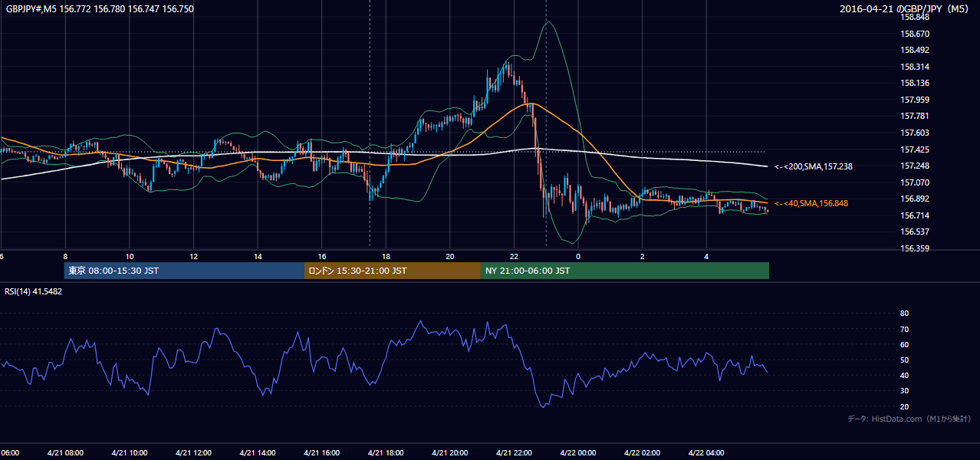The width and height of the screenshot is (980, 460).
Task: Click the 158.314 price axis label
Action: point(916,67)
